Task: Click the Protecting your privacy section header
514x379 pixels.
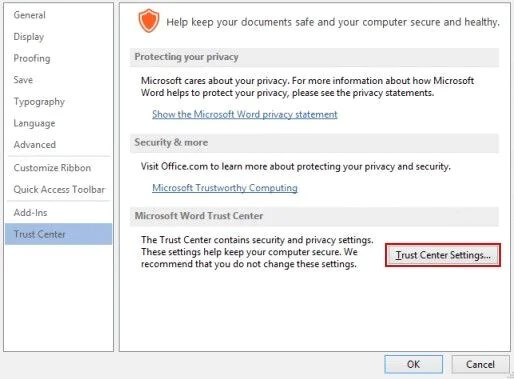Action: point(314,57)
